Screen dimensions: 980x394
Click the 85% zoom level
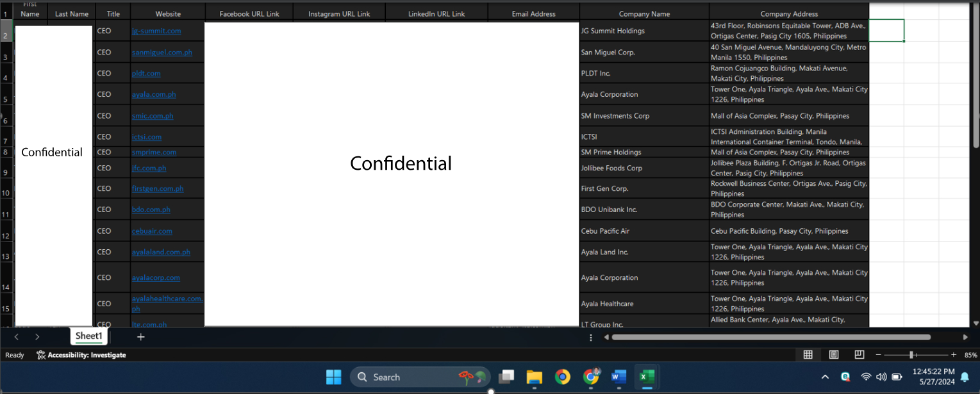coord(970,355)
